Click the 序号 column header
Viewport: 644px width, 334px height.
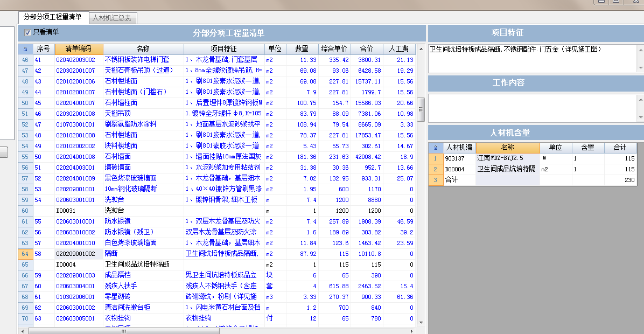tap(43, 49)
